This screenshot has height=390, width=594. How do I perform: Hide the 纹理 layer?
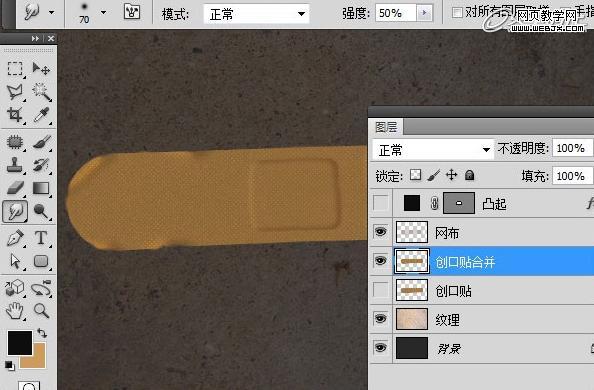(381, 319)
